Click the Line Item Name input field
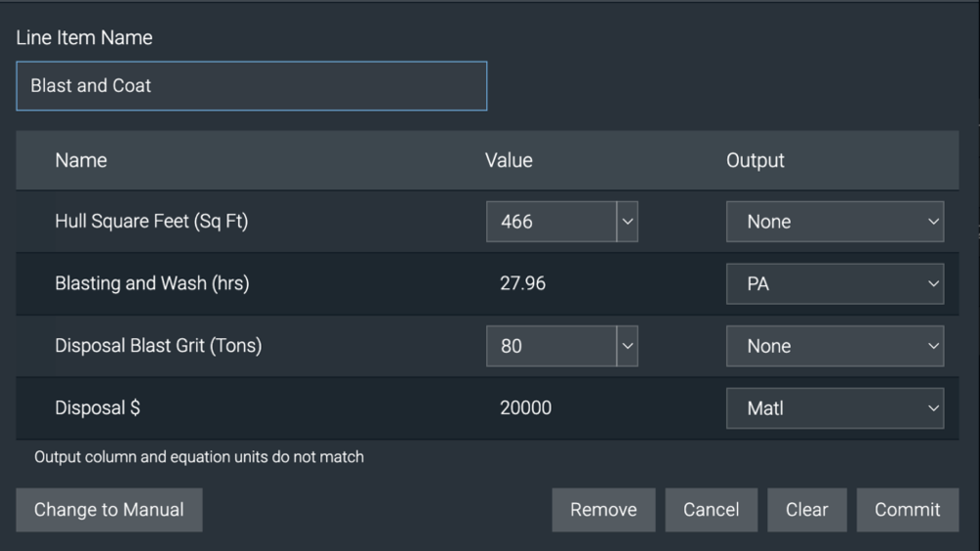The width and height of the screenshot is (980, 551). tap(251, 85)
